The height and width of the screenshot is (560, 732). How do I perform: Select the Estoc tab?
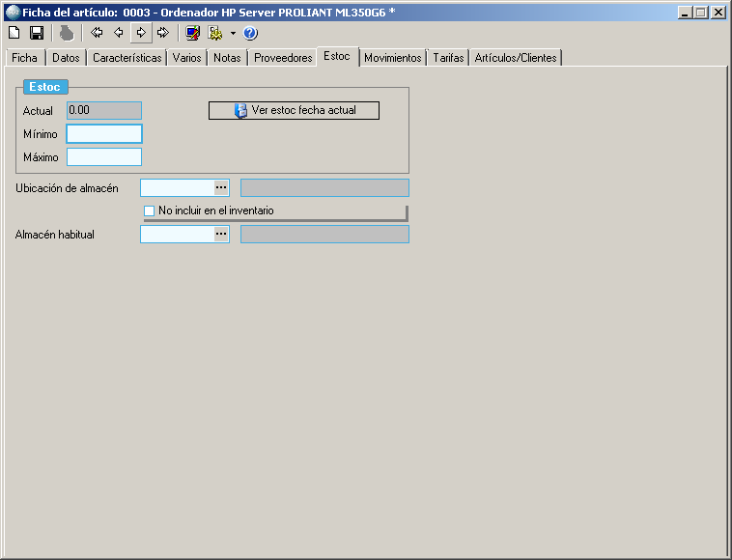pos(337,56)
